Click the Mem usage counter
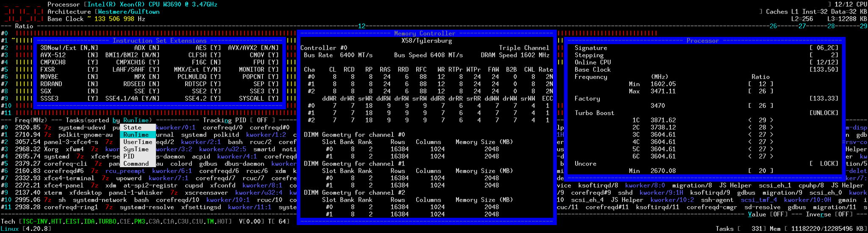This screenshot has height=233, width=868. coord(818,229)
